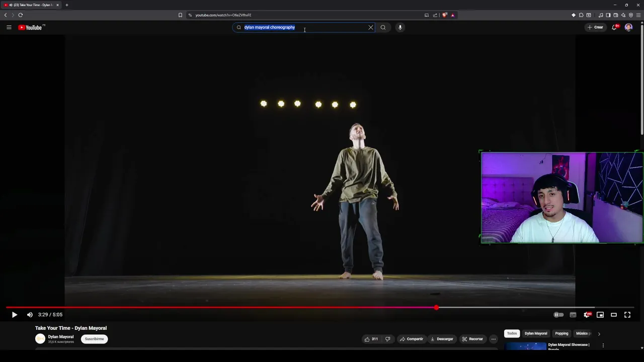Open Brave Rewards triangle icon
The height and width of the screenshot is (362, 644).
pos(452,15)
